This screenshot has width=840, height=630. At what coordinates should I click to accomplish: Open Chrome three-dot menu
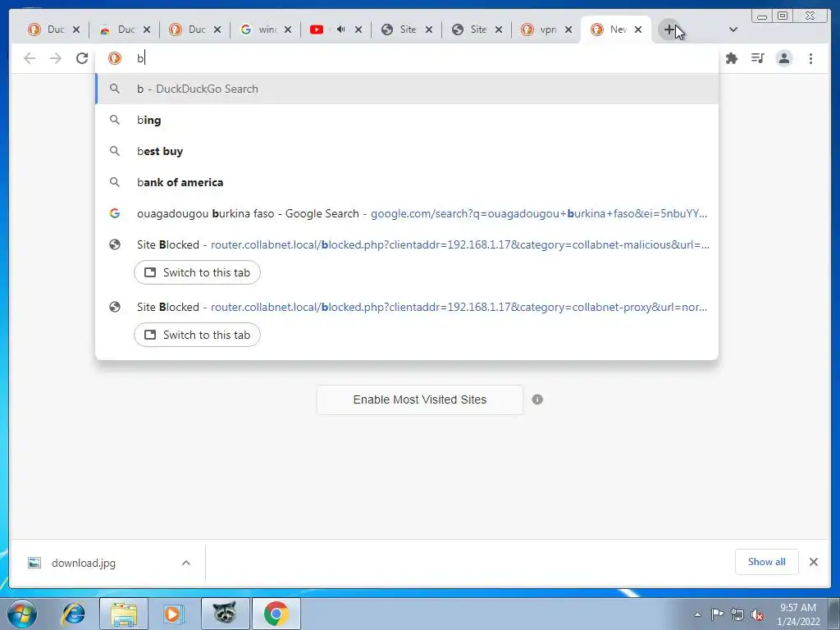tap(810, 58)
